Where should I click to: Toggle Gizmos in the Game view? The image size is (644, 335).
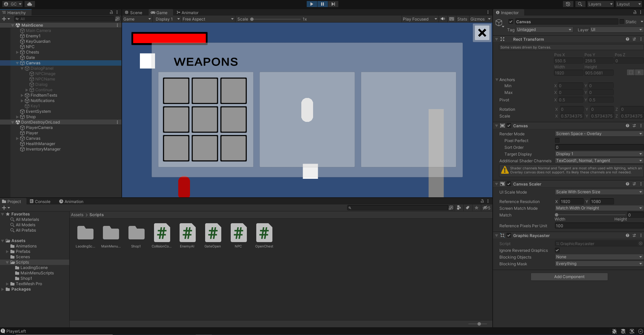(478, 19)
